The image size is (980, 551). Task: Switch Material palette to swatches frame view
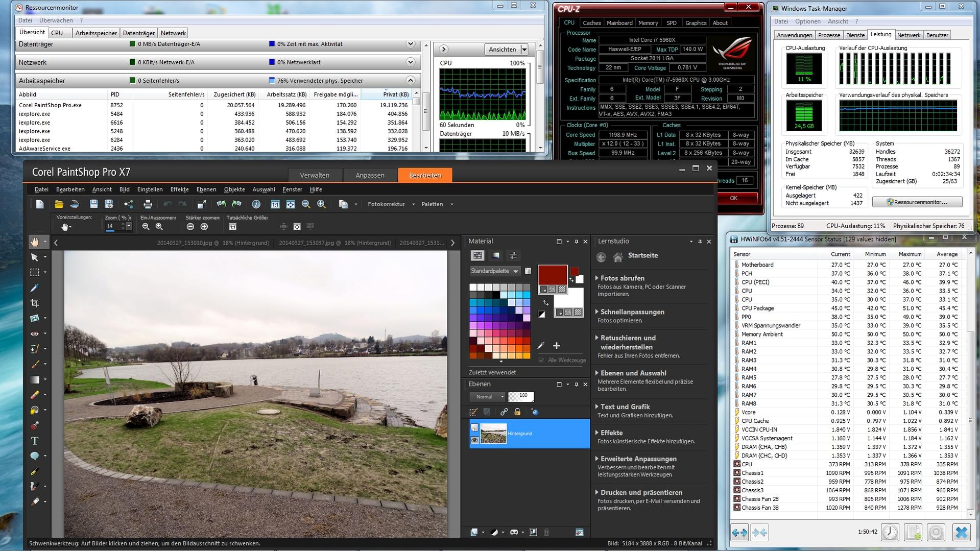click(477, 255)
